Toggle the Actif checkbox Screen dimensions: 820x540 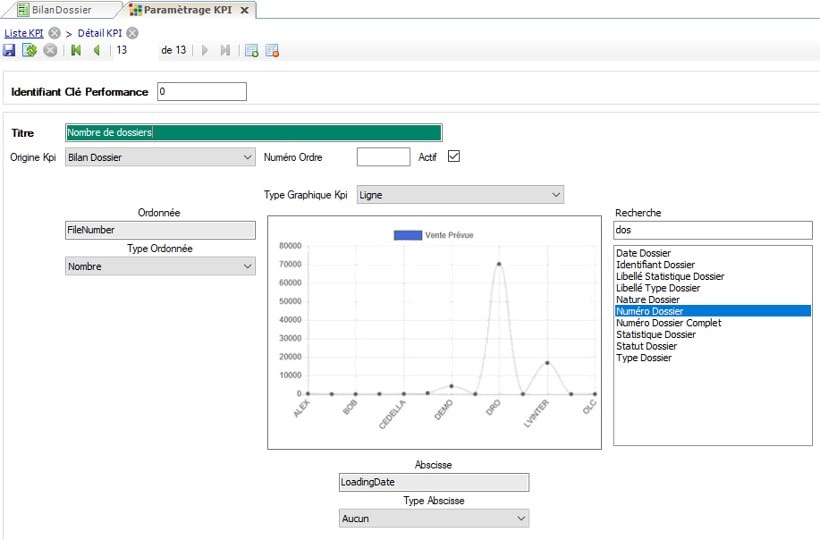454,156
